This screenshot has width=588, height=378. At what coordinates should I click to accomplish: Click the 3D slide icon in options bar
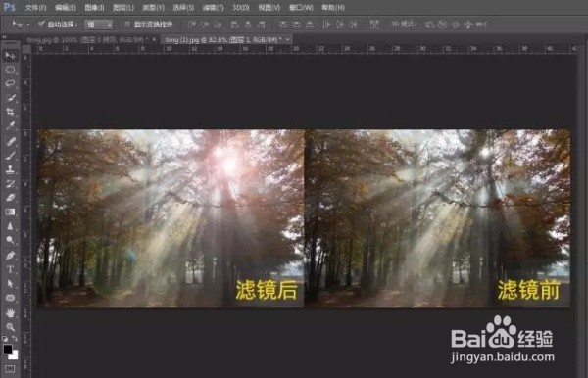pos(468,24)
